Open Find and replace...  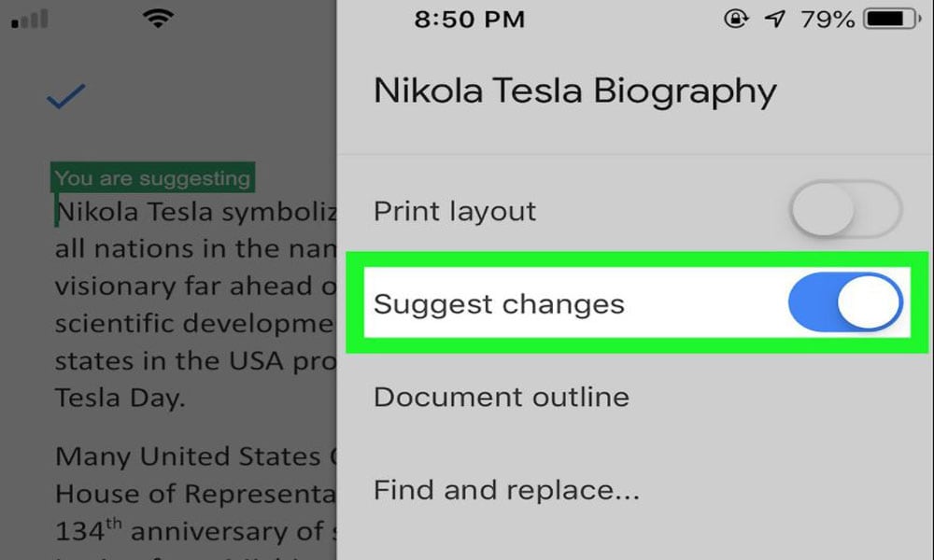click(x=506, y=490)
